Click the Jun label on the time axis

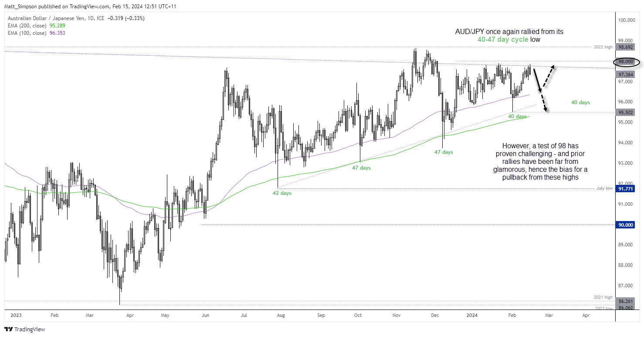(x=205, y=315)
